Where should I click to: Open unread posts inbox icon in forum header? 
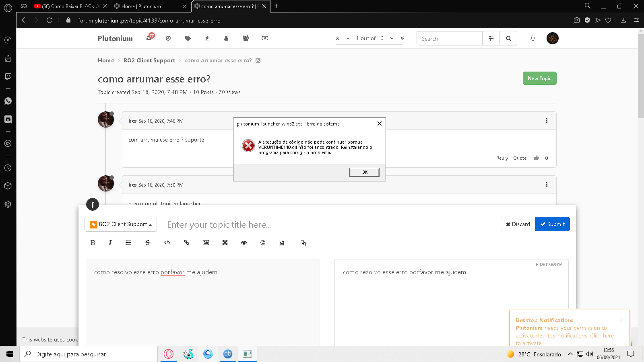(x=150, y=37)
